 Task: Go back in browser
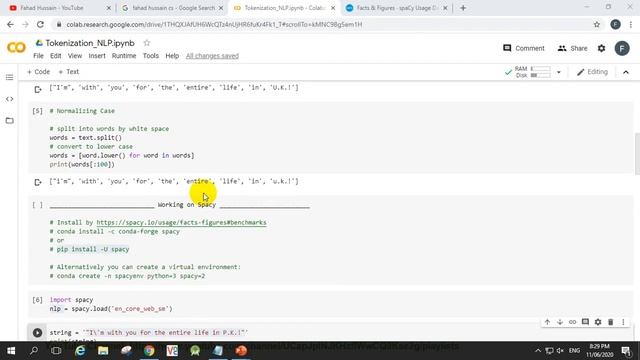point(10,24)
